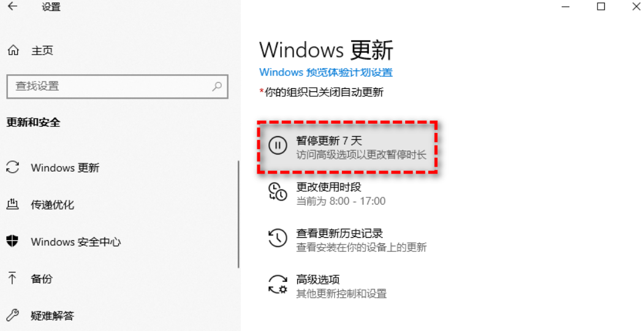
Task: Open 查看更新历史记录 entry
Action: click(347, 240)
